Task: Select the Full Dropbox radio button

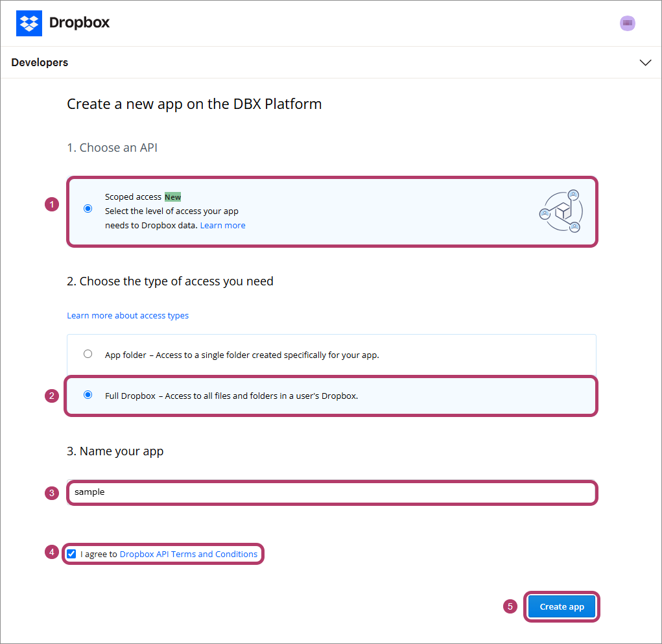Action: [x=88, y=395]
